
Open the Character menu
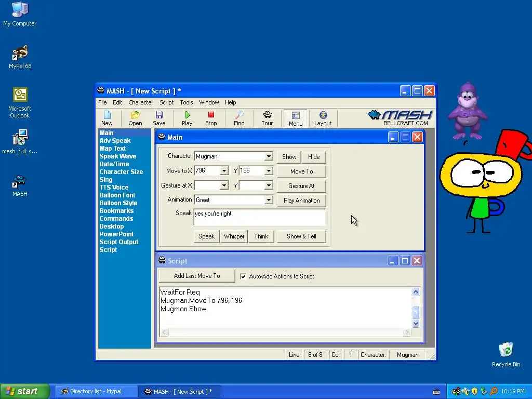(x=141, y=102)
